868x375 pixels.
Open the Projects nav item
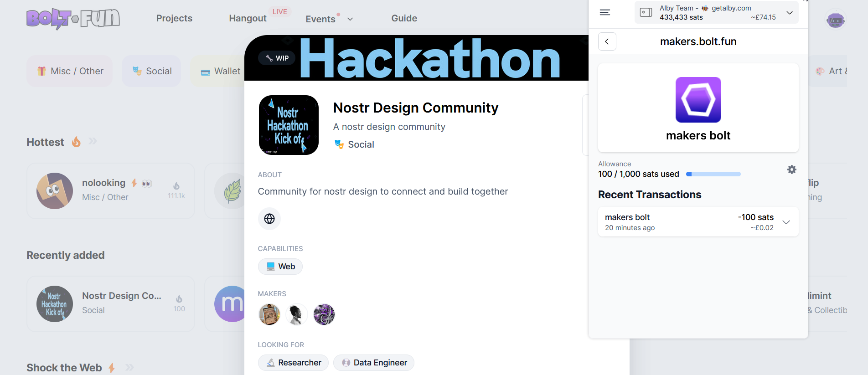click(174, 18)
